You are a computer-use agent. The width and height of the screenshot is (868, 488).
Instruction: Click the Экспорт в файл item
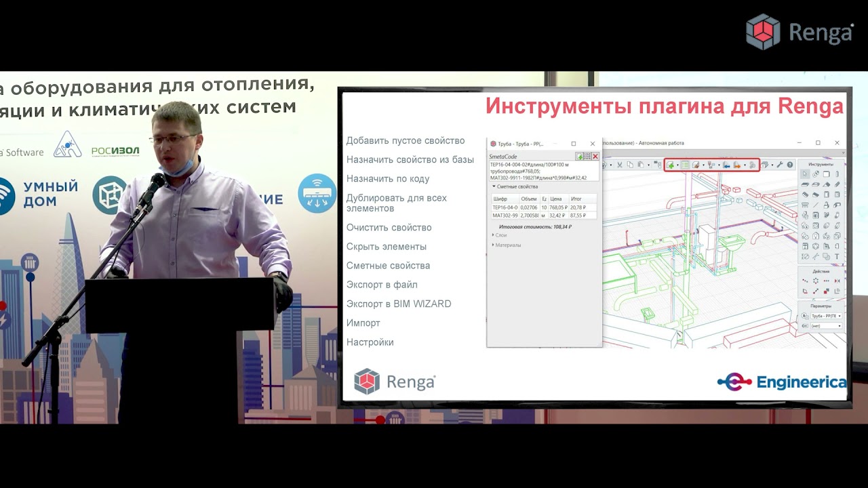382,285
